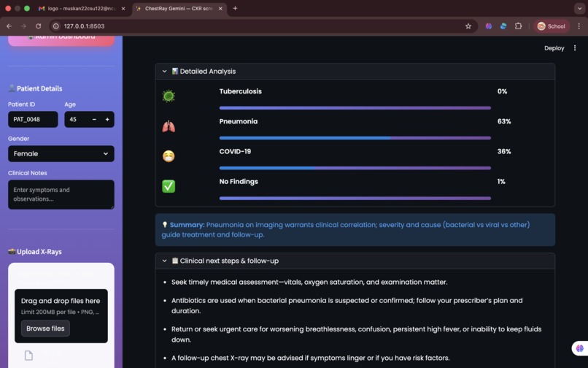Image resolution: width=588 pixels, height=368 pixels.
Task: Click the floating brain icon at right edge
Action: coord(579,348)
